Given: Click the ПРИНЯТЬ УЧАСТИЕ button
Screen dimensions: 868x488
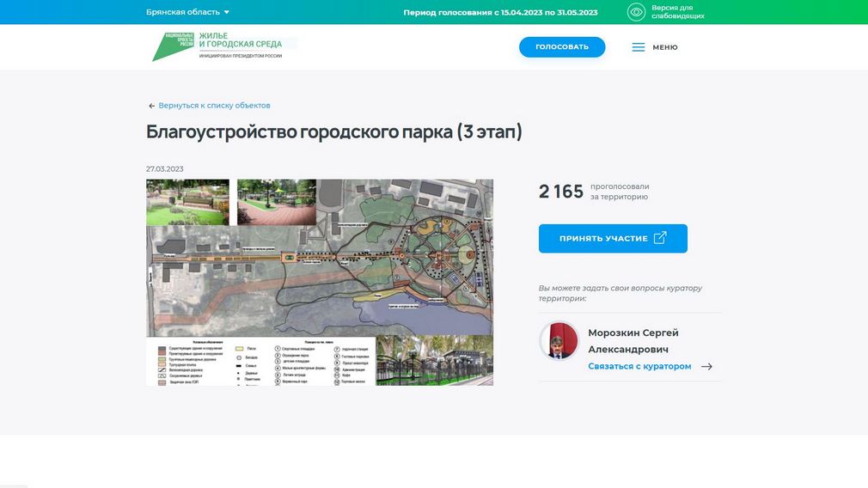Looking at the screenshot, I should coord(613,239).
